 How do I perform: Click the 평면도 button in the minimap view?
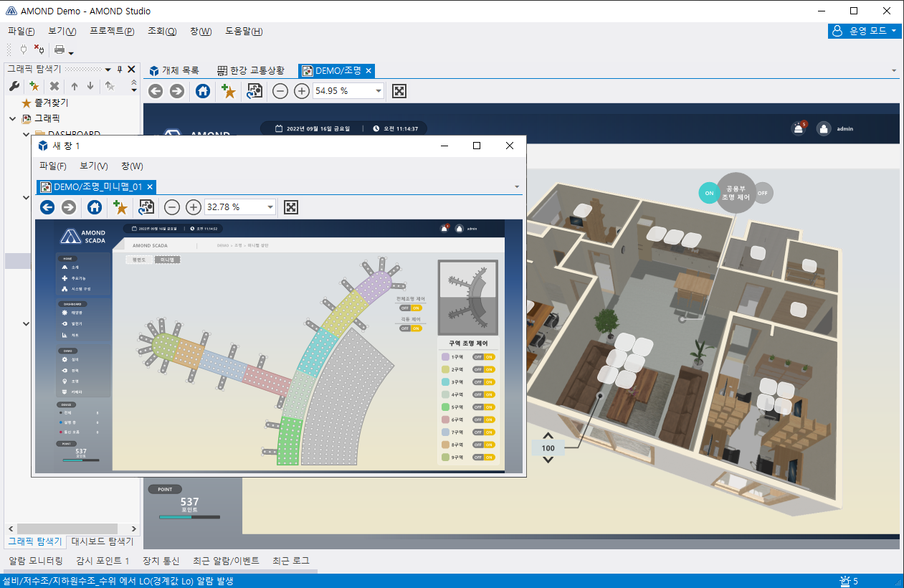pos(138,260)
